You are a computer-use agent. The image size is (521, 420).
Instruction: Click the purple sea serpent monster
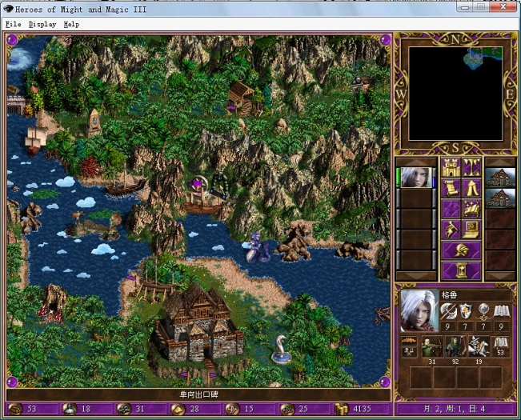pyautogui.click(x=258, y=248)
